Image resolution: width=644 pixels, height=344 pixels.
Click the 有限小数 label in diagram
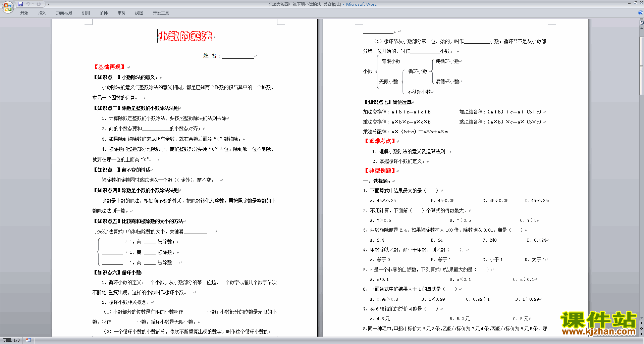[391, 61]
